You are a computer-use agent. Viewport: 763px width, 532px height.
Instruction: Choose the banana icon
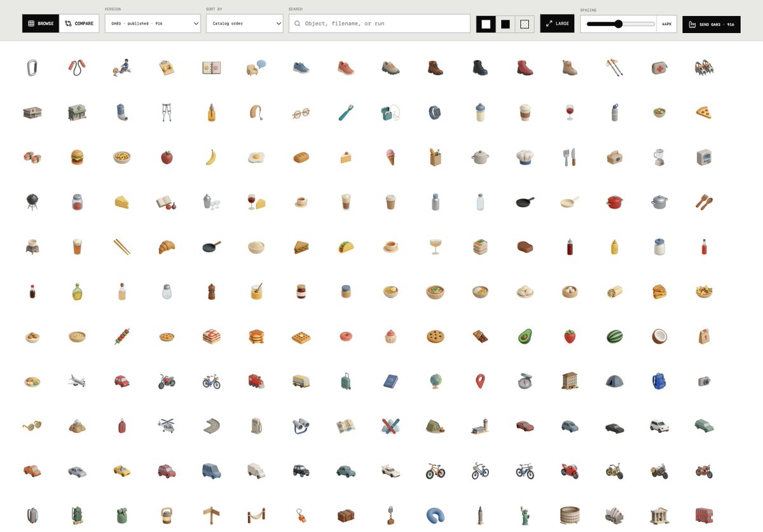(211, 157)
